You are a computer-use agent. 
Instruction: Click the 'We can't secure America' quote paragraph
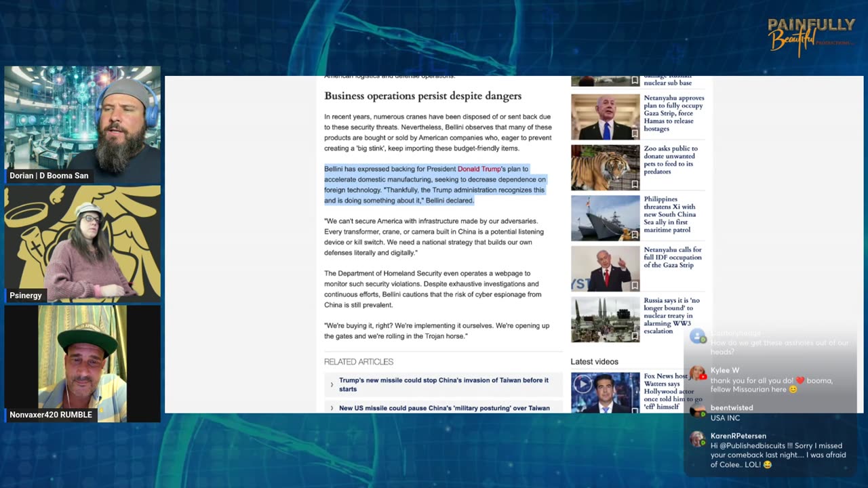434,237
